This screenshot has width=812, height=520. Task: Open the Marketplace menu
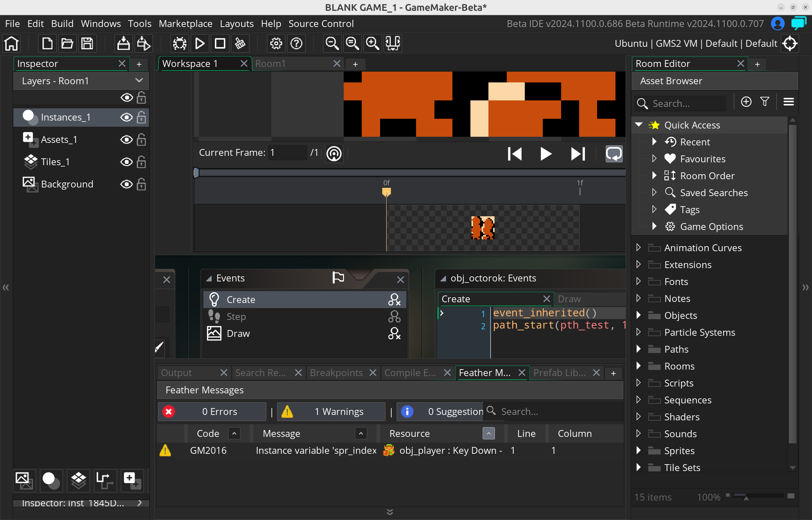[185, 24]
